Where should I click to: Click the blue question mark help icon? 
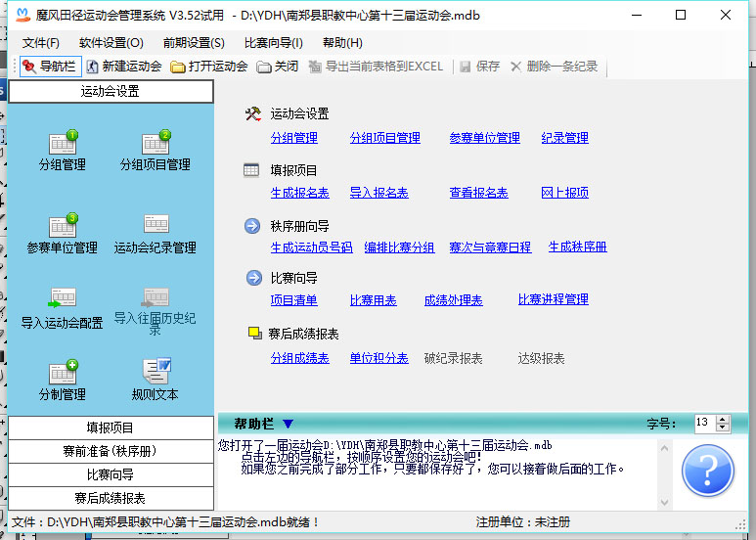pyautogui.click(x=708, y=472)
